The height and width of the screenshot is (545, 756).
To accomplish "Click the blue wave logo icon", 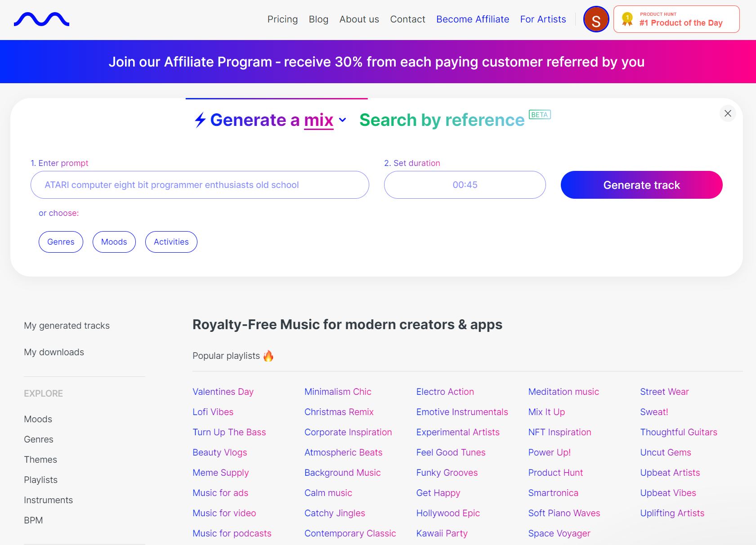I will pos(41,19).
